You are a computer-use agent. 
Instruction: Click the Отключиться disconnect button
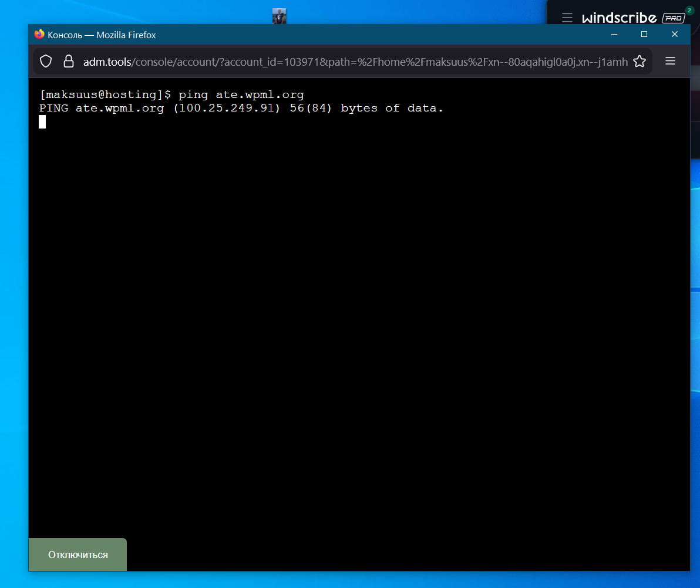tap(78, 555)
